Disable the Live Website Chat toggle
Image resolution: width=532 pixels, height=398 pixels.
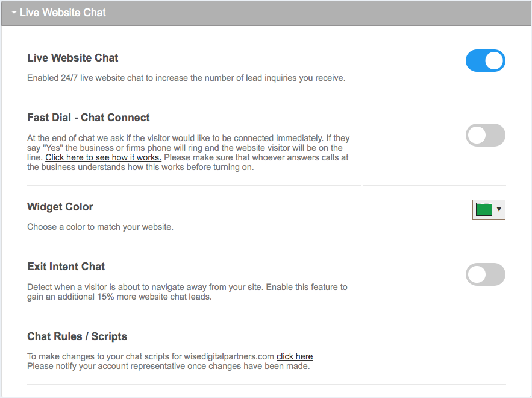485,61
